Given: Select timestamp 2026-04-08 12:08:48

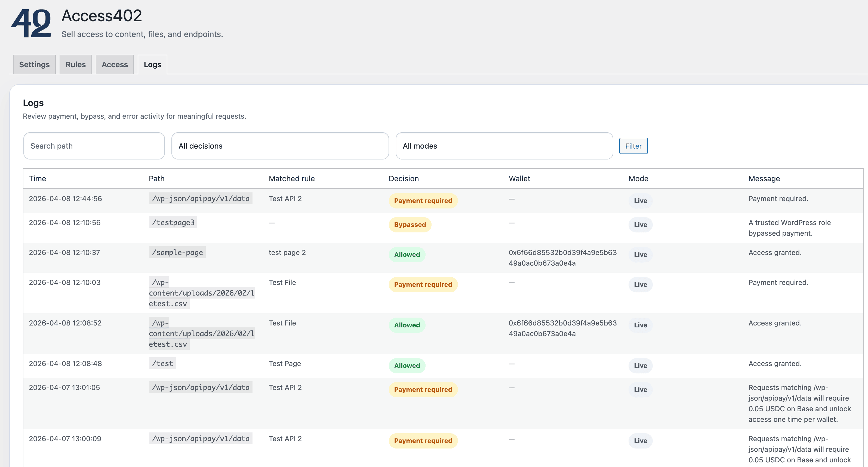Looking at the screenshot, I should 65,363.
